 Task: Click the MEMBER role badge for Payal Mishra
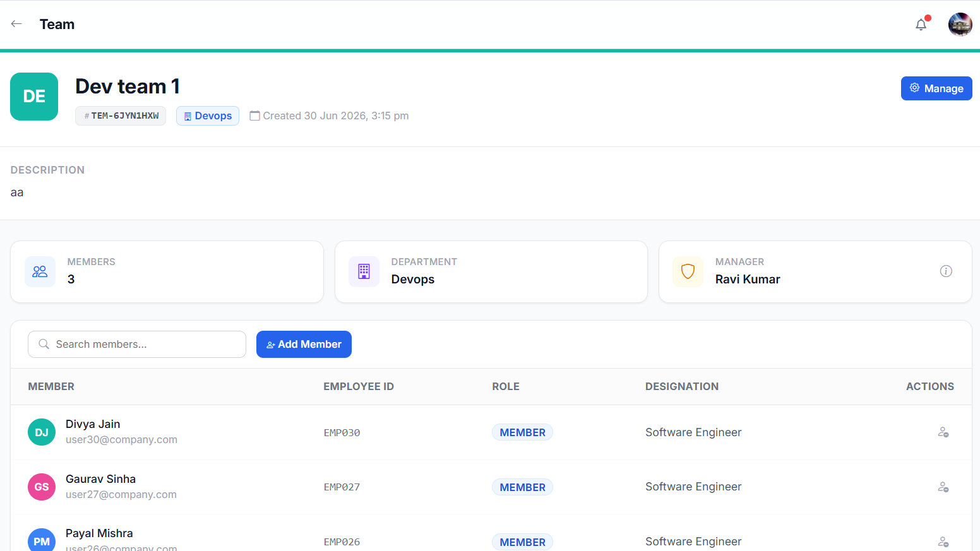click(522, 542)
